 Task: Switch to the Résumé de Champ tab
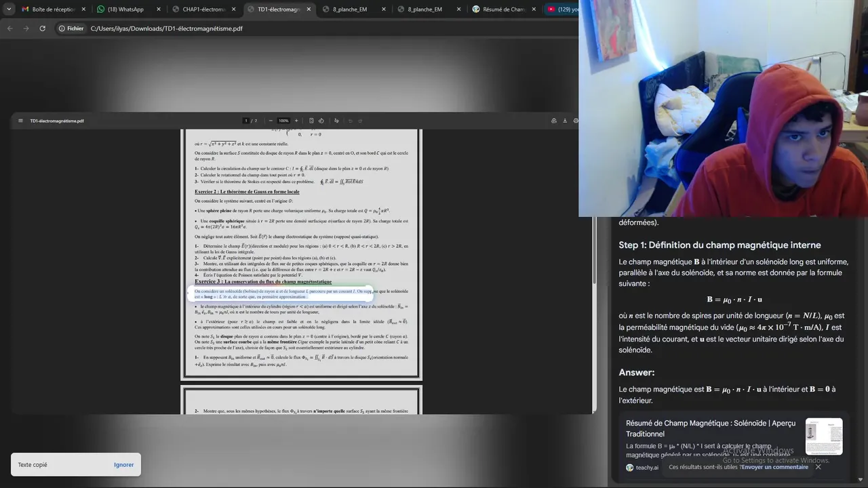coord(503,9)
